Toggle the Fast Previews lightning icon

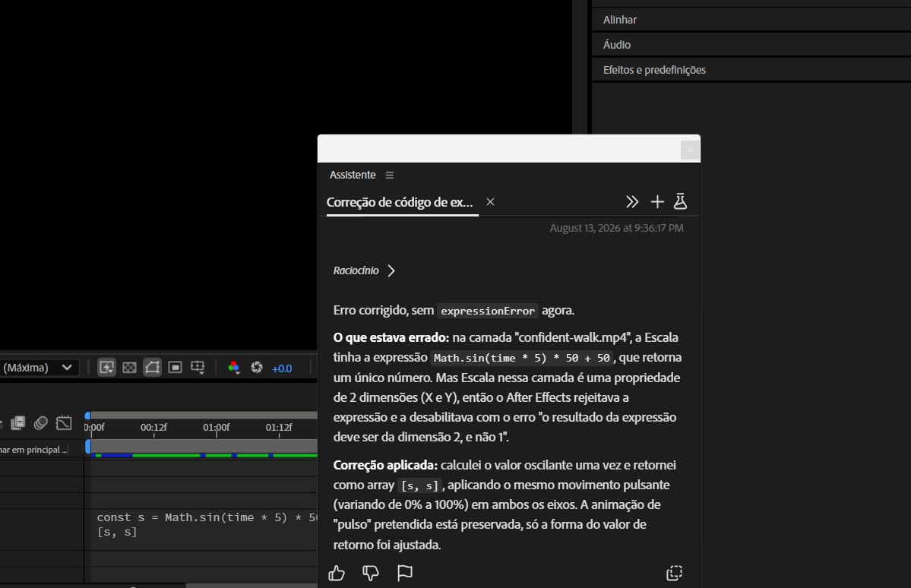(107, 367)
